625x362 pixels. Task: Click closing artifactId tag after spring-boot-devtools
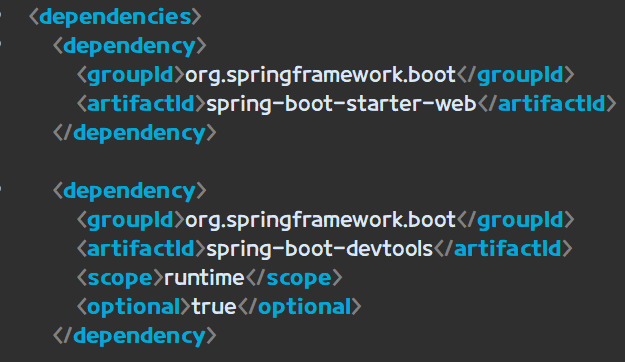[x=503, y=249]
